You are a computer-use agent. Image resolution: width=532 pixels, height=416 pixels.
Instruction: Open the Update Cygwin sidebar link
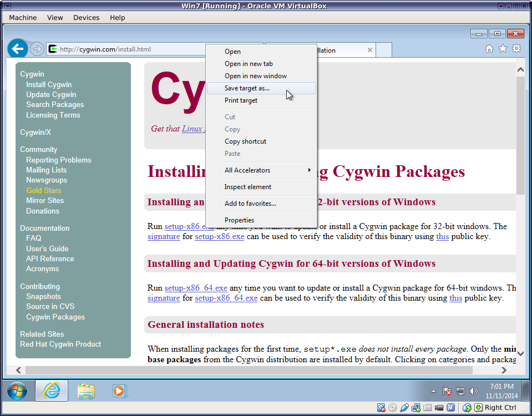[51, 95]
